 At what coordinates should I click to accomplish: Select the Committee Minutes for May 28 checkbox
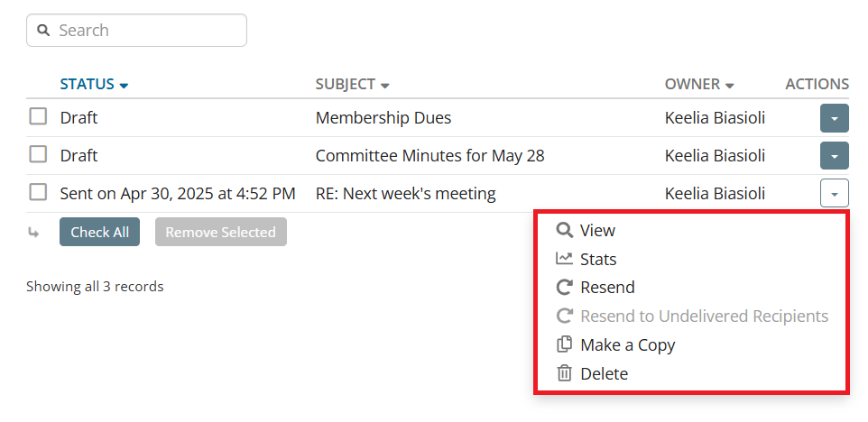coord(38,154)
